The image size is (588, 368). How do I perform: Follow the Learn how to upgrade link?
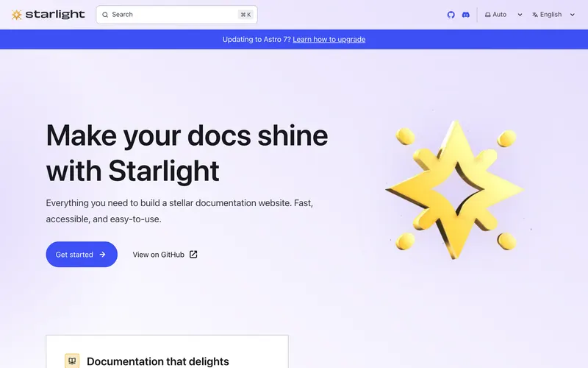(329, 40)
